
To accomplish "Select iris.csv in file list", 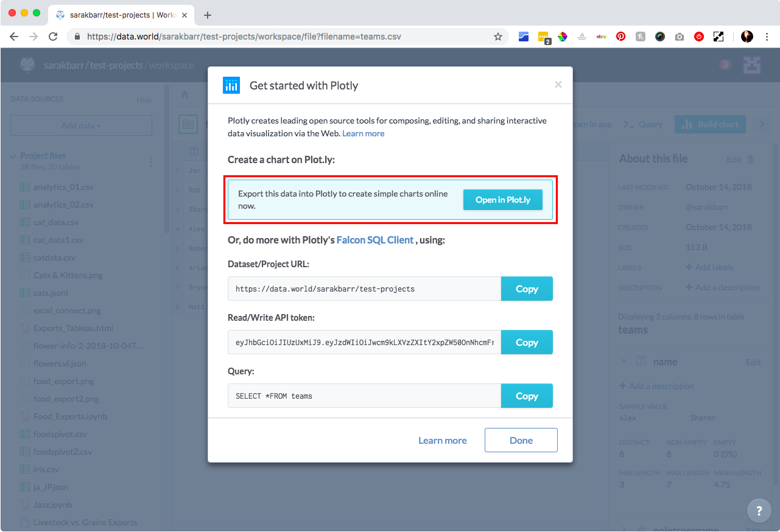I will pos(46,469).
